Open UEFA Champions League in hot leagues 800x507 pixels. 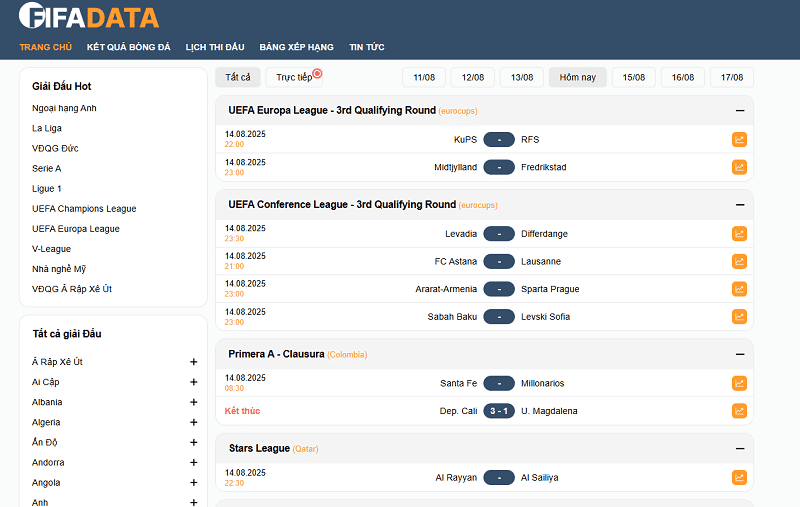pos(84,209)
